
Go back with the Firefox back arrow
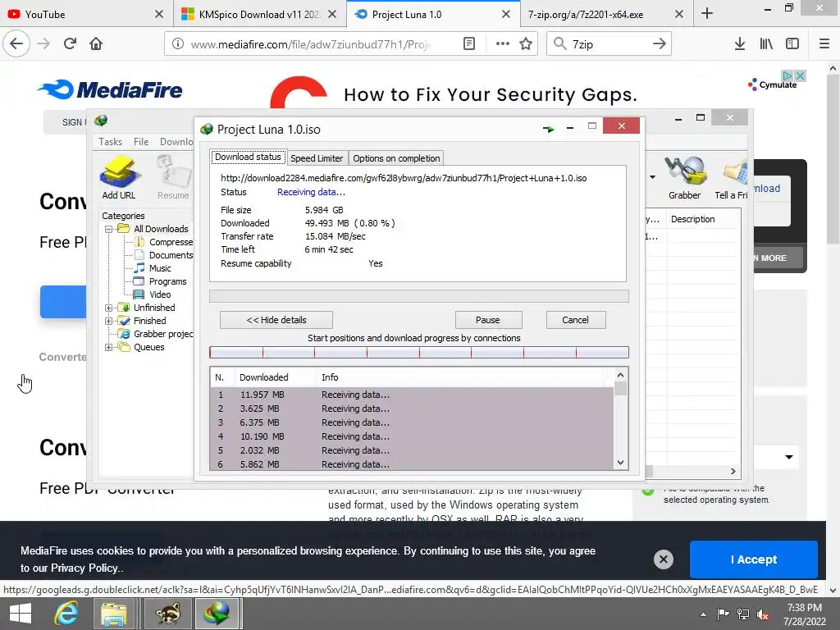[16, 43]
